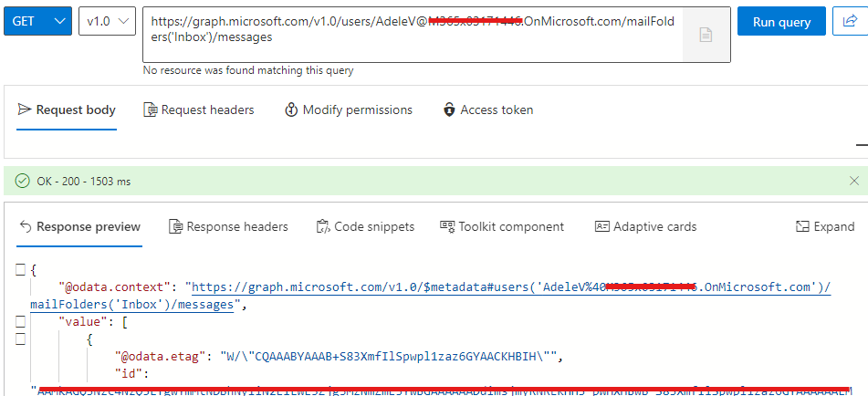Open the Modify permissions tab

[348, 110]
